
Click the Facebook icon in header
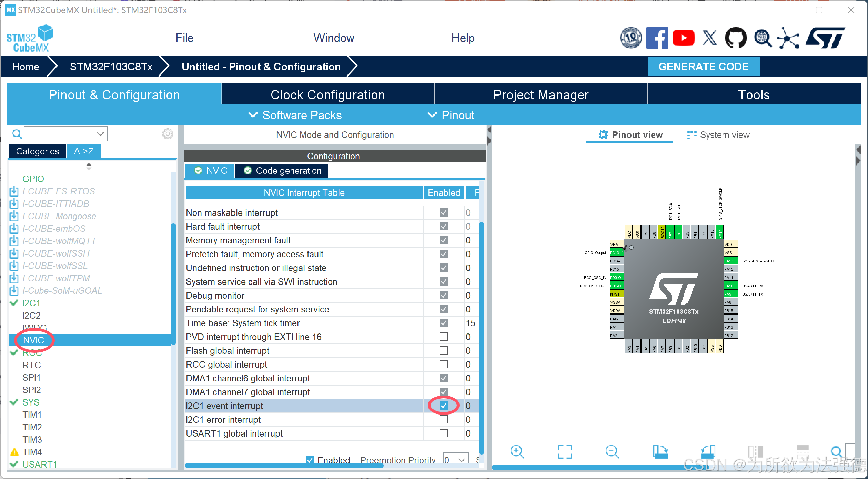click(657, 38)
